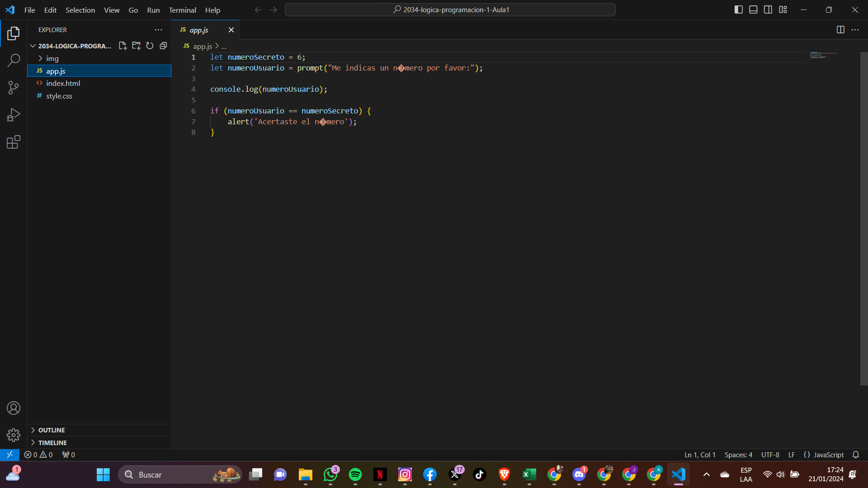Show hidden system tray icons
868x488 pixels.
tap(707, 474)
